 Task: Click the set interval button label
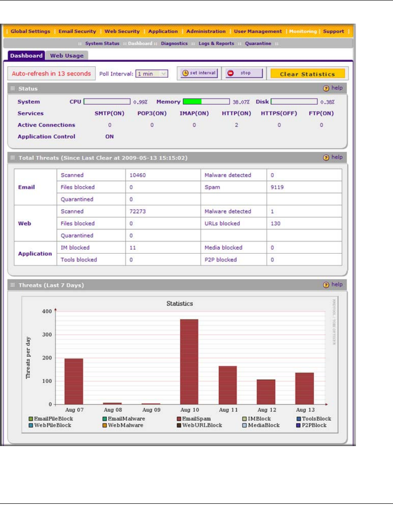(x=202, y=73)
